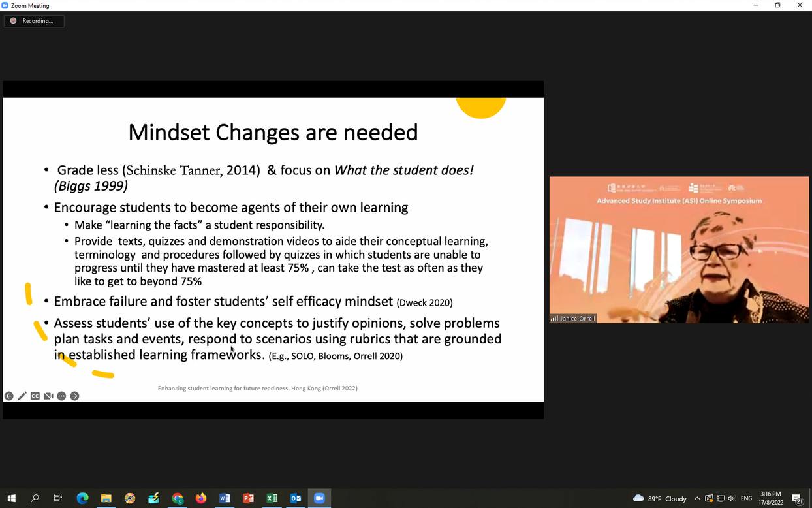
Task: Click the Recording indicator
Action: coord(34,21)
